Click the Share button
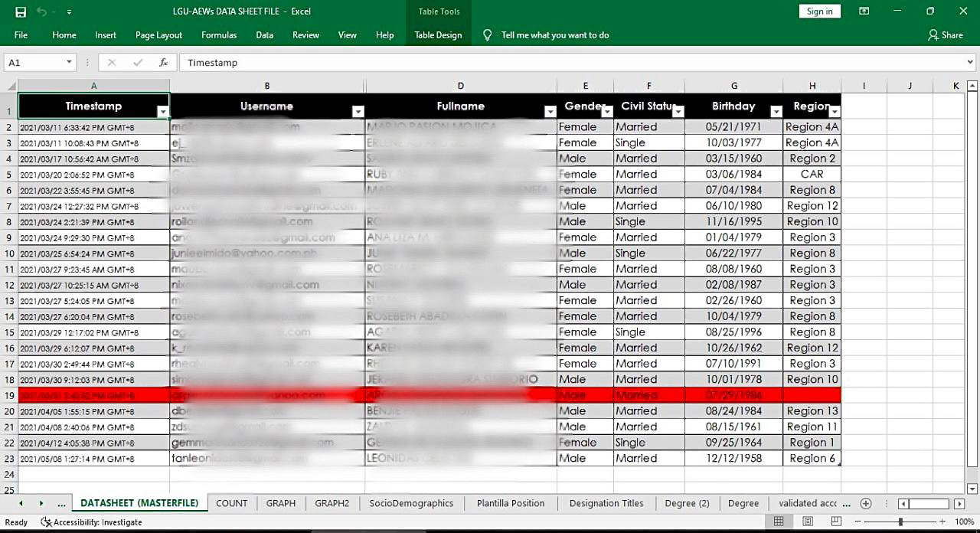The image size is (980, 533). [946, 35]
